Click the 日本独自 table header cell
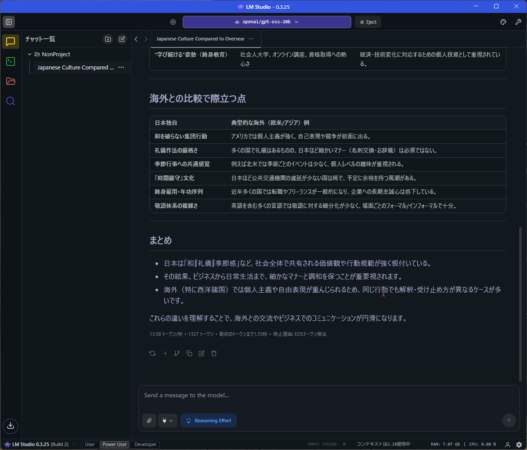Screen dimensions: 527x450 click(x=166, y=123)
